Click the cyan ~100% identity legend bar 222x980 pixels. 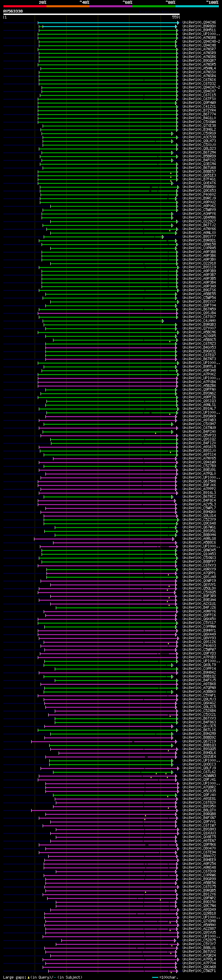click(x=197, y=7)
